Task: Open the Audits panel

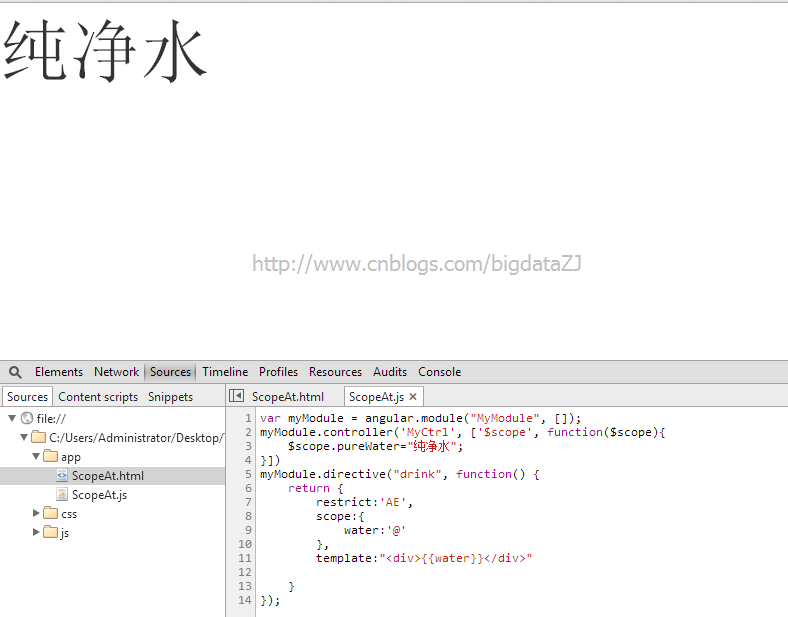Action: (390, 372)
